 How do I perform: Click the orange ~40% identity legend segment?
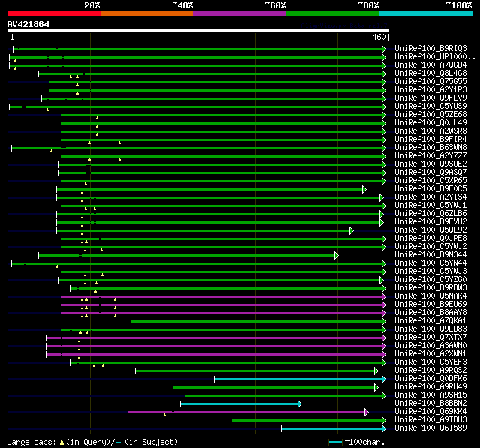point(147,14)
